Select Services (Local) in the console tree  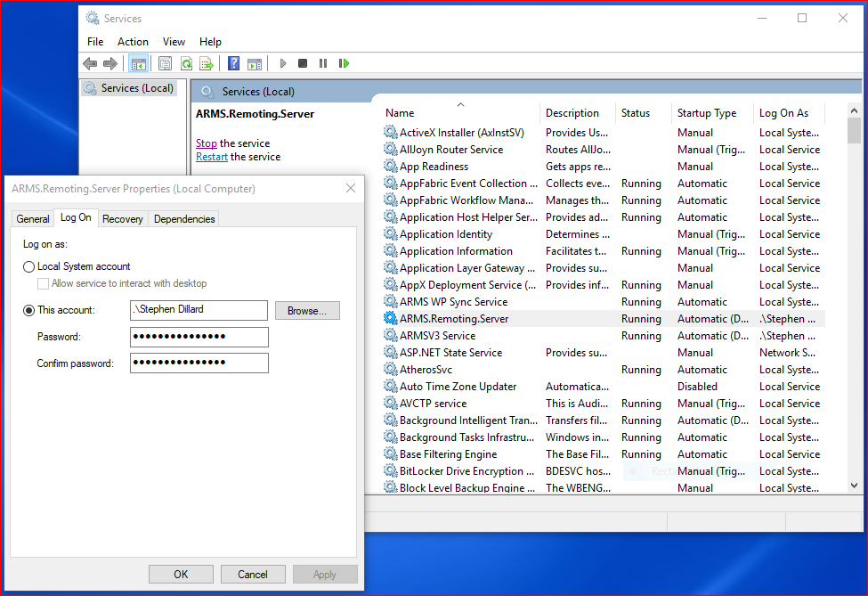pos(130,88)
